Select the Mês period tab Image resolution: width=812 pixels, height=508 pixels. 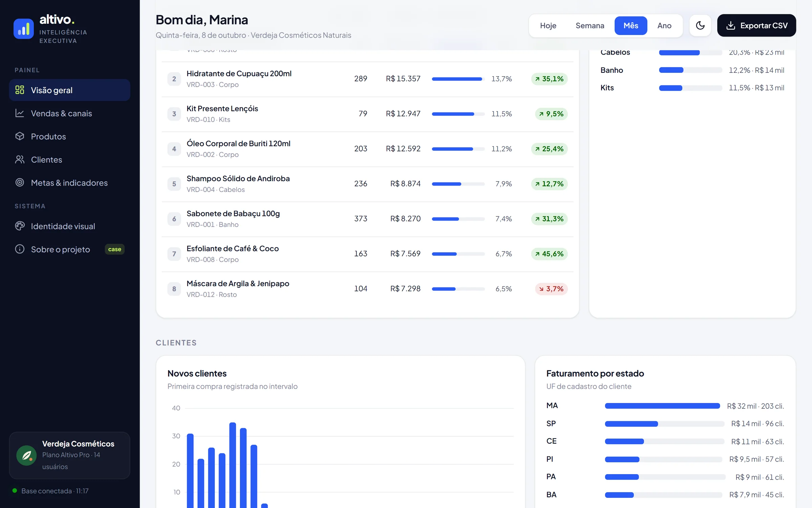631,25
